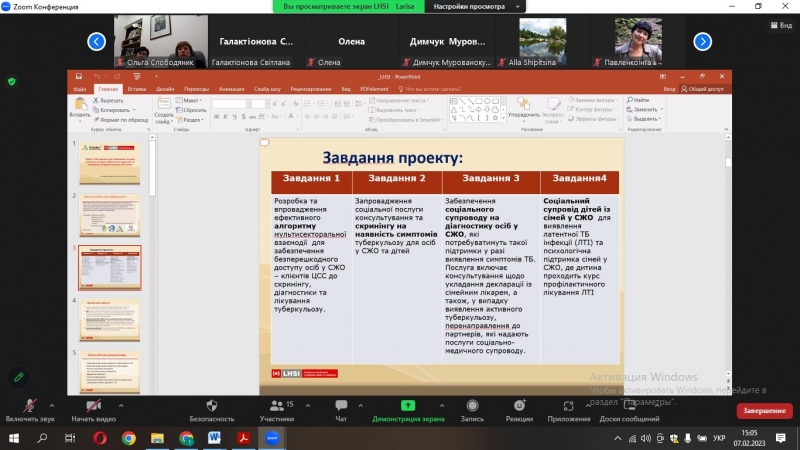This screenshot has height=450, width=800.
Task: Select Alla Shipitsina participant tile
Action: [542, 41]
